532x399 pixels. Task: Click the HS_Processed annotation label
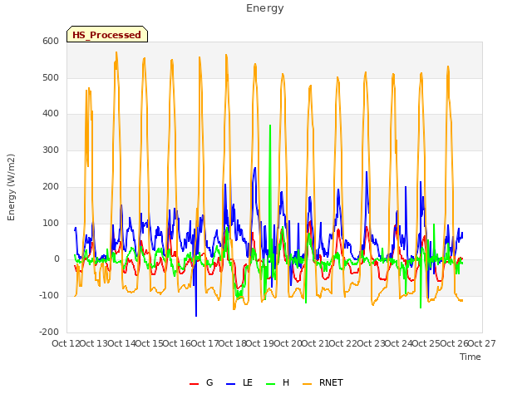coord(107,35)
